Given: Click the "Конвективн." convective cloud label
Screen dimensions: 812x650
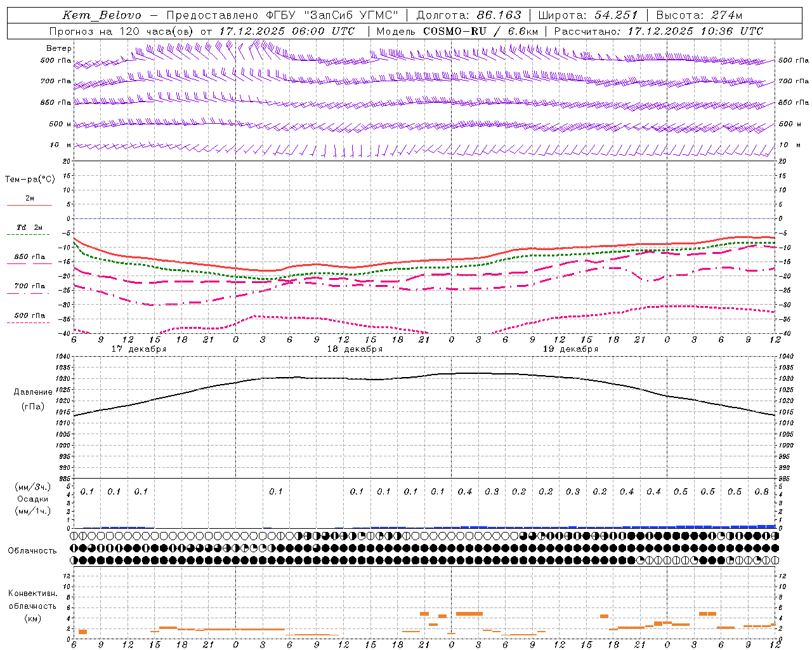Looking at the screenshot, I should [32, 594].
